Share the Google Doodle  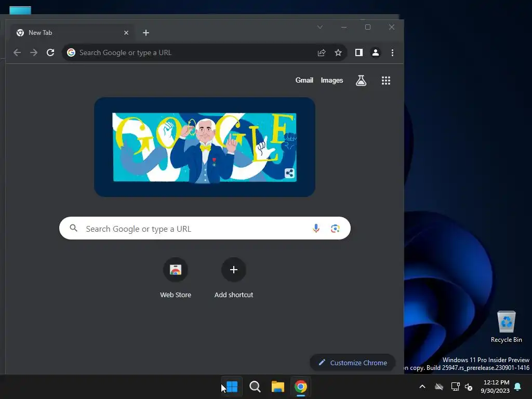tap(289, 174)
